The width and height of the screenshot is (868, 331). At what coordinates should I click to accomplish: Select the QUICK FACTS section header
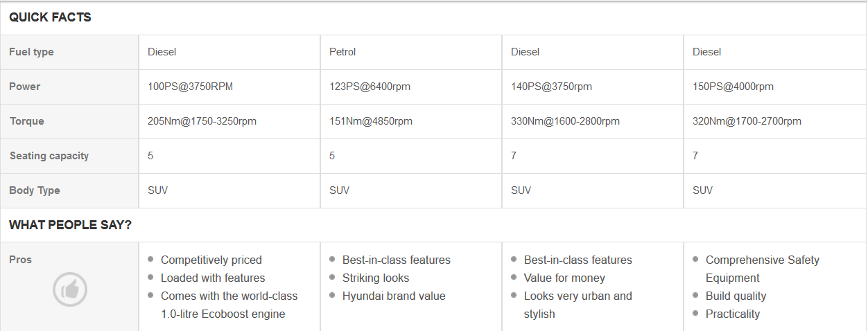[50, 17]
